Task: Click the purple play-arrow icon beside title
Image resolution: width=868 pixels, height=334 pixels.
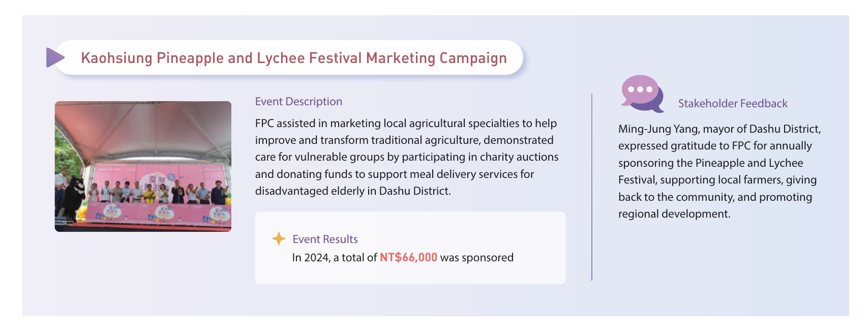Action: (x=54, y=57)
